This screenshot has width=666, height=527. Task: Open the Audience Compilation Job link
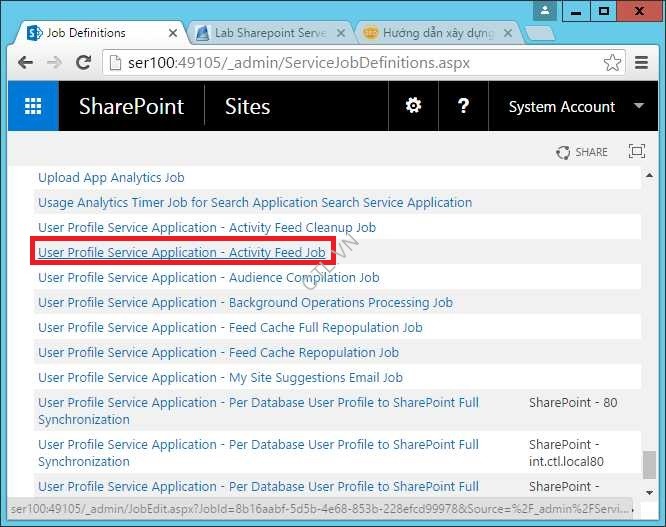208,278
